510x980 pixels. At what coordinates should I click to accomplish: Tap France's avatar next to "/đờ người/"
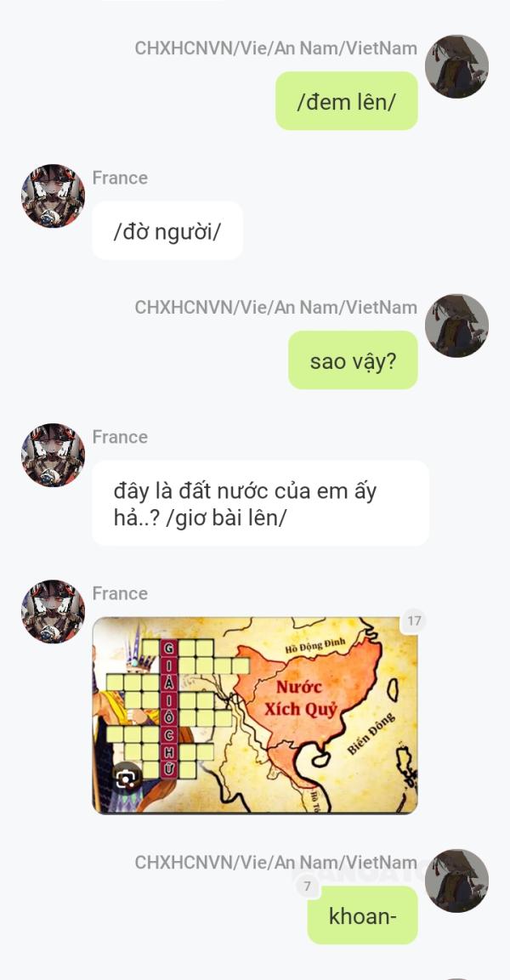point(53,195)
